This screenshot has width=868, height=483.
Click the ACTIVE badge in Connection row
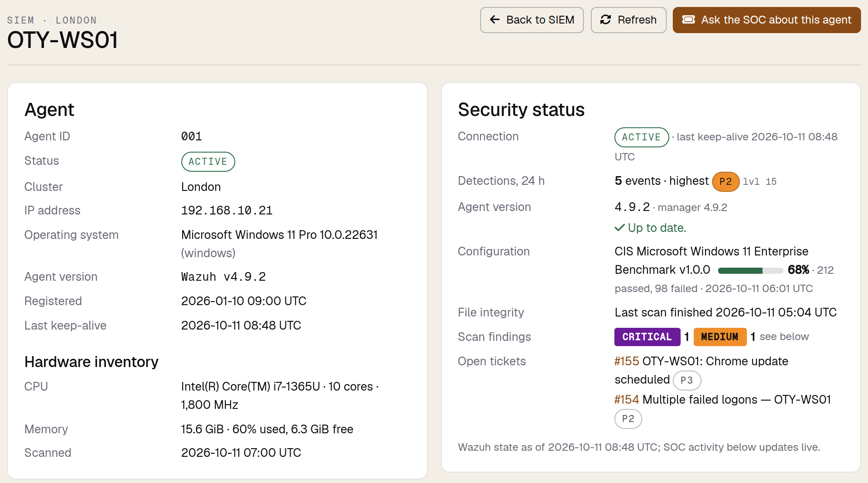point(641,137)
